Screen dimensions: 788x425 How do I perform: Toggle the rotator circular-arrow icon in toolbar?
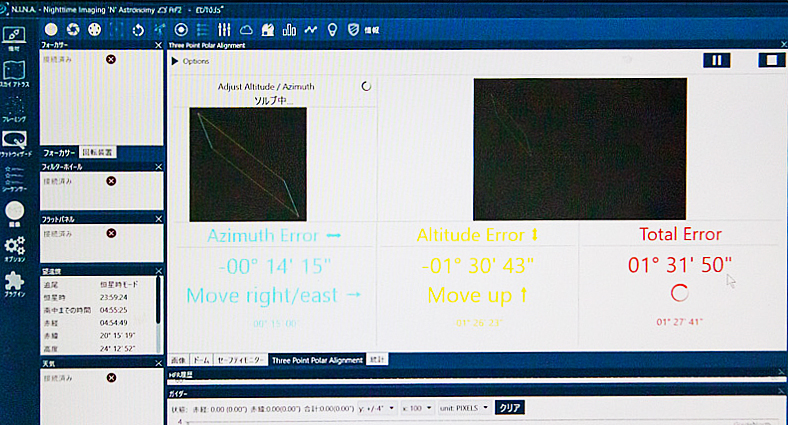pos(138,30)
